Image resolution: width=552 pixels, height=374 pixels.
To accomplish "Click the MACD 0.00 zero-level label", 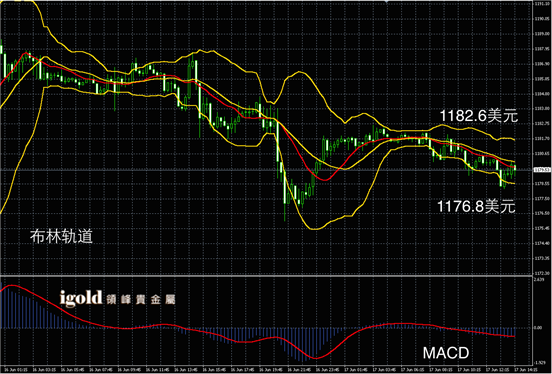I will pyautogui.click(x=538, y=328).
